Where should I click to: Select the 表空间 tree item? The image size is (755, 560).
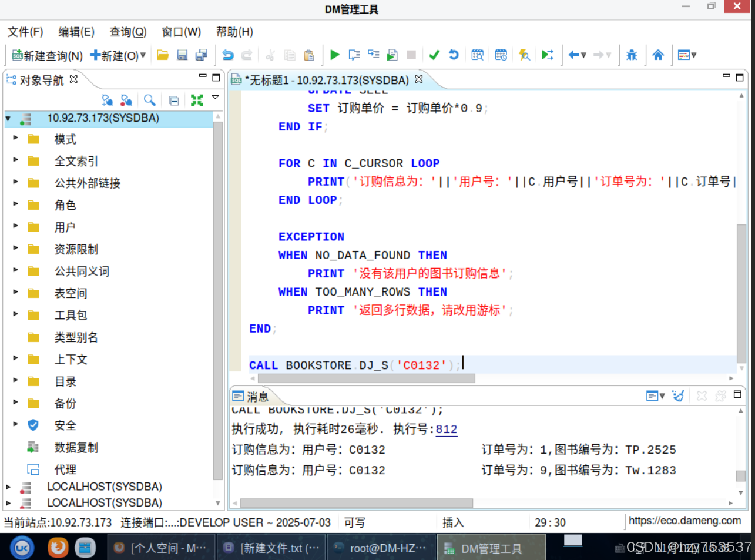[71, 293]
